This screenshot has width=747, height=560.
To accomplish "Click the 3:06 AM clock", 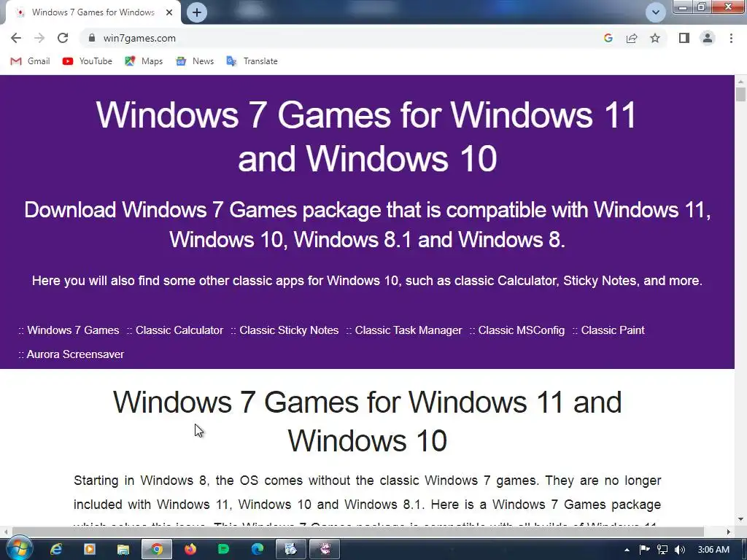I will (713, 550).
